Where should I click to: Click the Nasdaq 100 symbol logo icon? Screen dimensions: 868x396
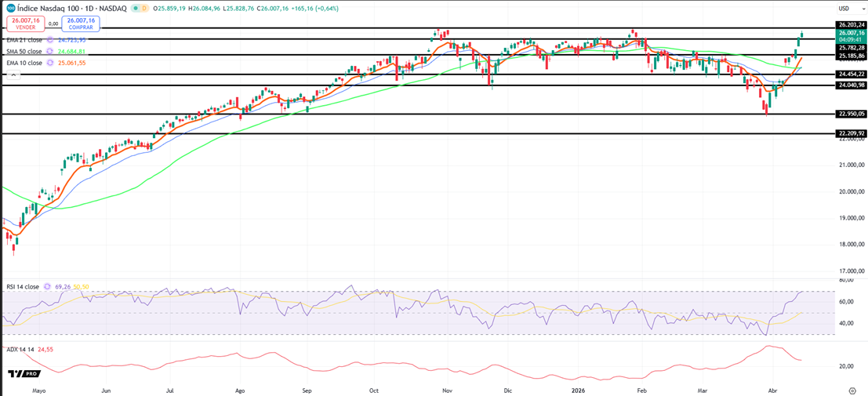click(x=10, y=9)
